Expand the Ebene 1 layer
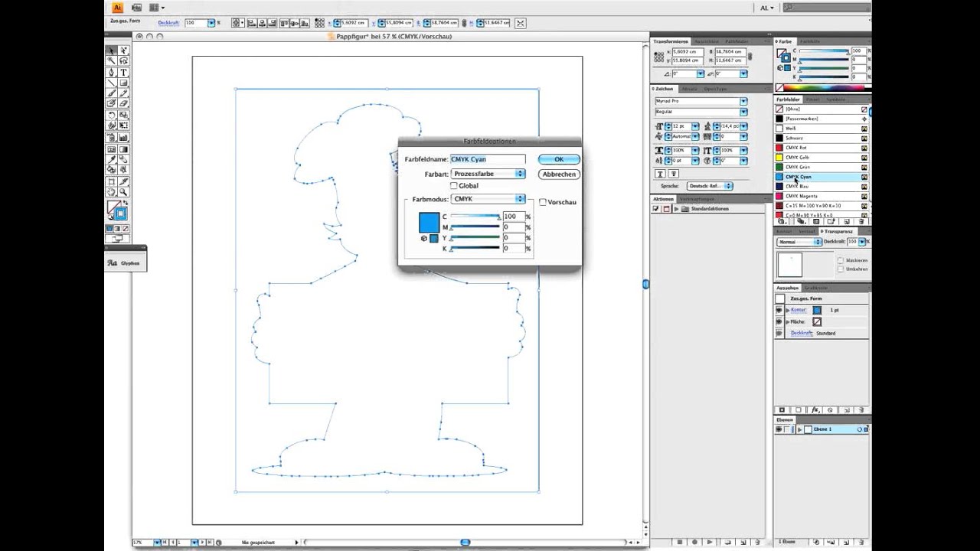 click(799, 429)
